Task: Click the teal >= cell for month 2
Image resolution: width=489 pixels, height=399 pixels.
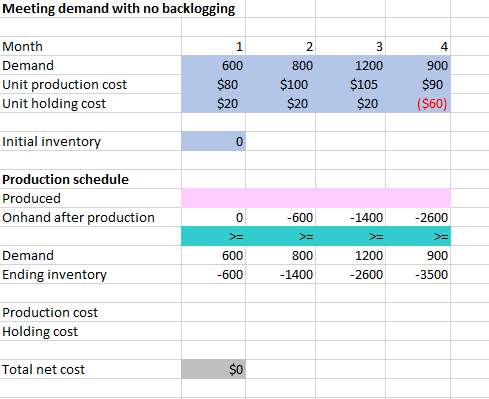Action: pyautogui.click(x=281, y=236)
